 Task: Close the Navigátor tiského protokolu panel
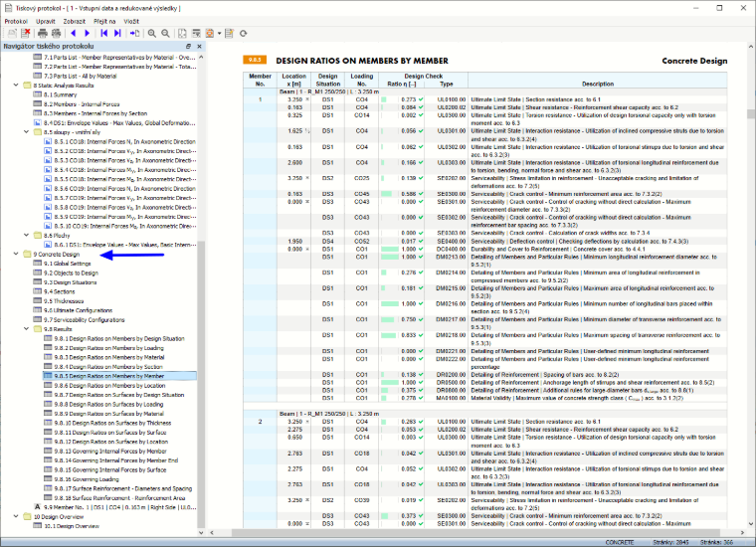click(x=199, y=47)
